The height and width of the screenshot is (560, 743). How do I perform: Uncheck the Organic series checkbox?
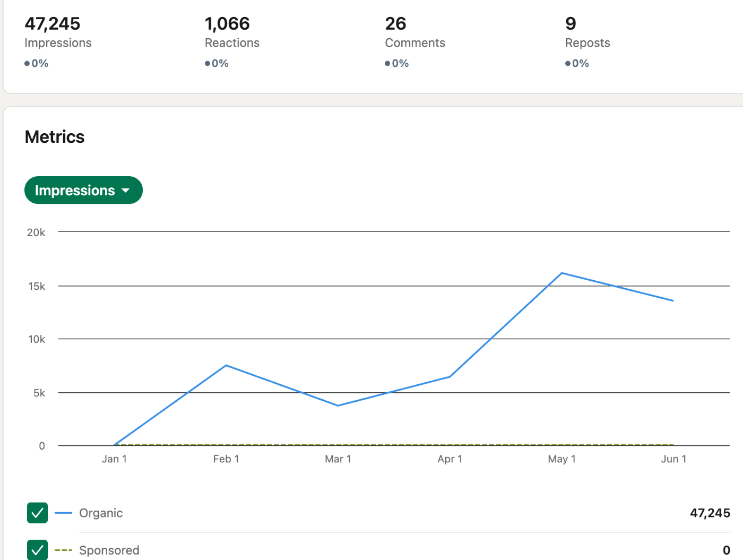37,513
